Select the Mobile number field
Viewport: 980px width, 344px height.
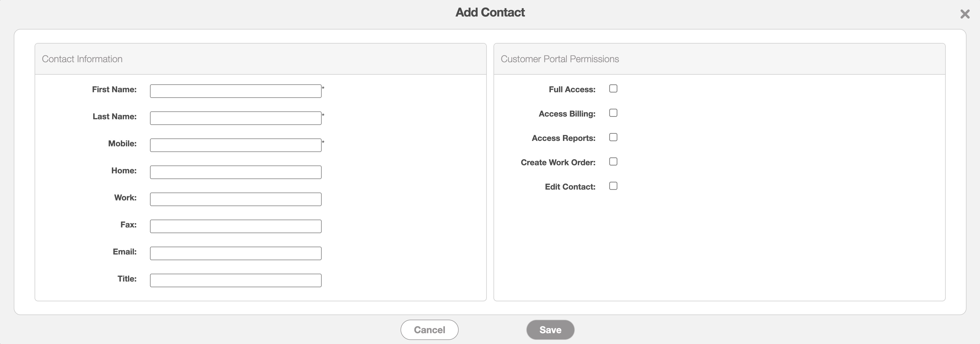pos(235,145)
